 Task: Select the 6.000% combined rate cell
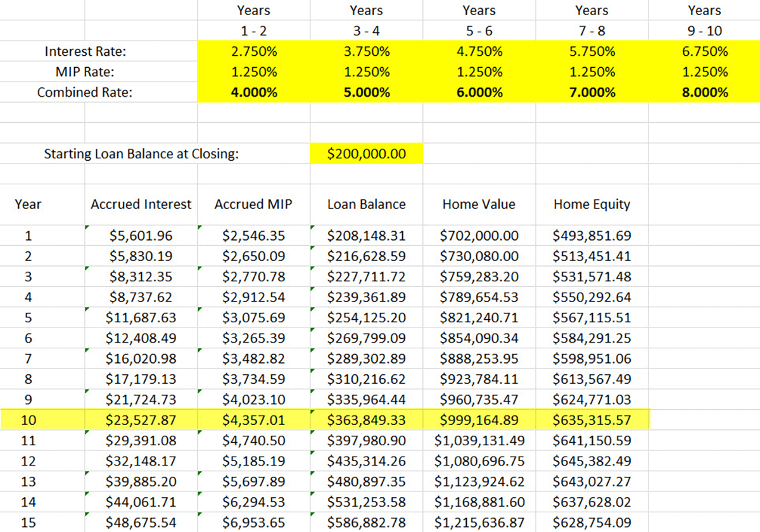click(479, 92)
